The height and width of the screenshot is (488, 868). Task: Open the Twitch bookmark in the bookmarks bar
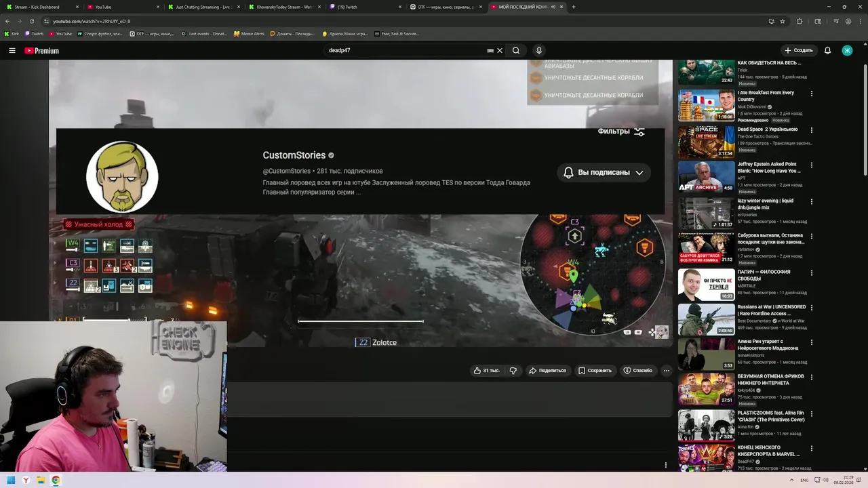coord(34,33)
